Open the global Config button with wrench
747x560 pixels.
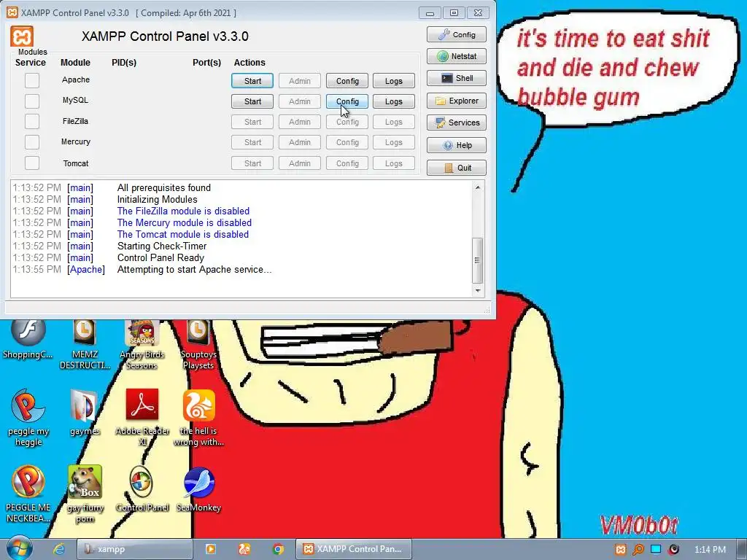pos(457,35)
